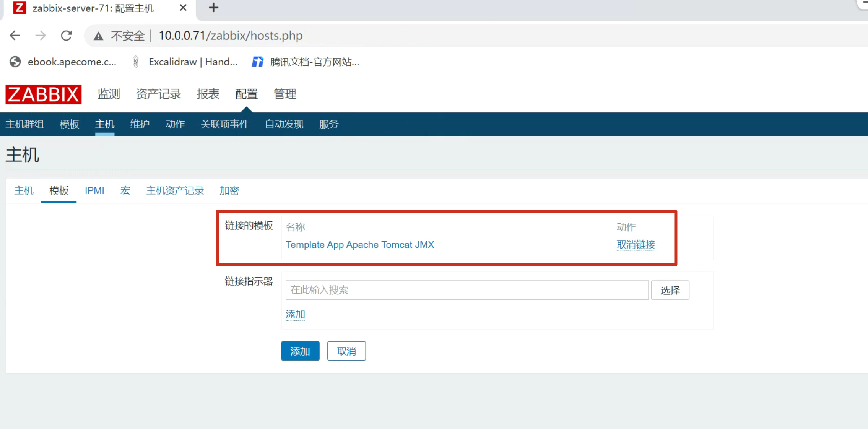
Task: Close the zabbix-server-71 tab
Action: pyautogui.click(x=183, y=8)
